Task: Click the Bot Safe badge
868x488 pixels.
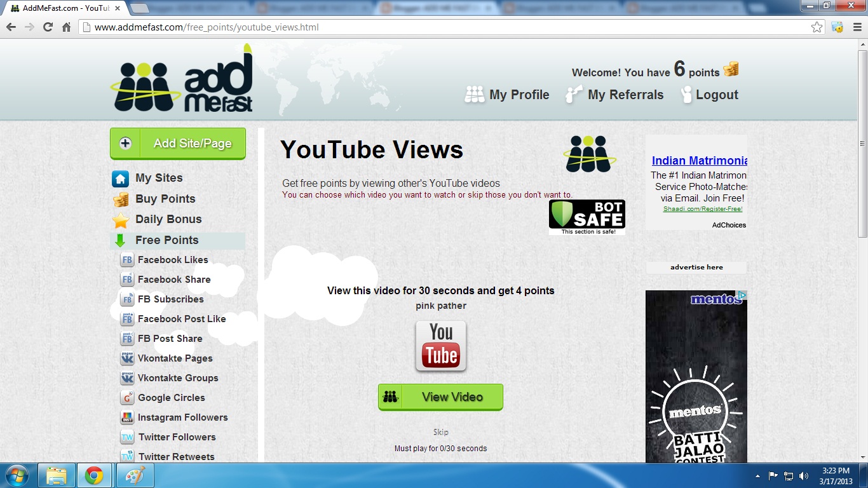Action: click(x=587, y=217)
